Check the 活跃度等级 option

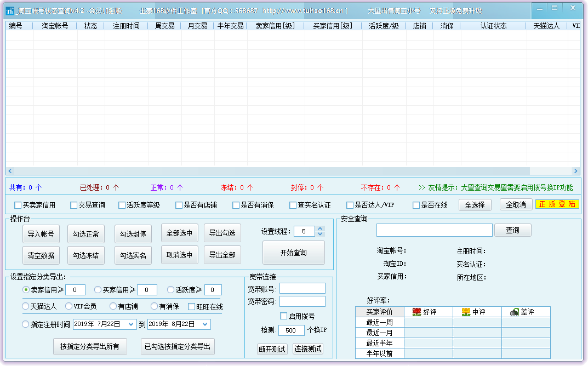tap(122, 205)
